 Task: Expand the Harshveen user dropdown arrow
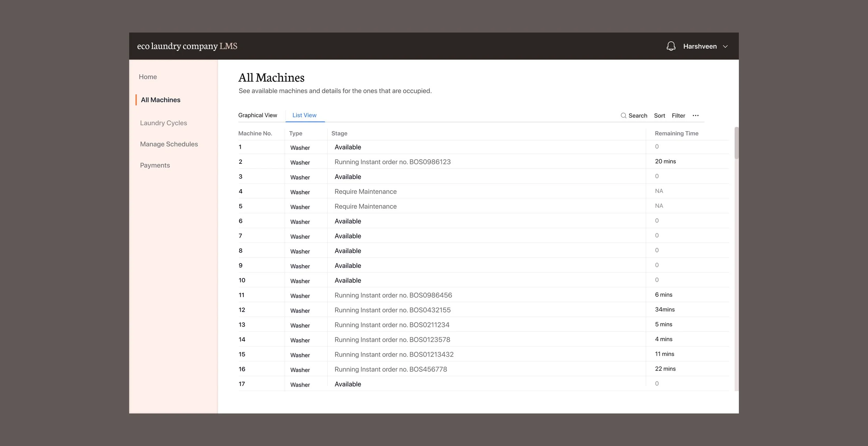tap(725, 47)
